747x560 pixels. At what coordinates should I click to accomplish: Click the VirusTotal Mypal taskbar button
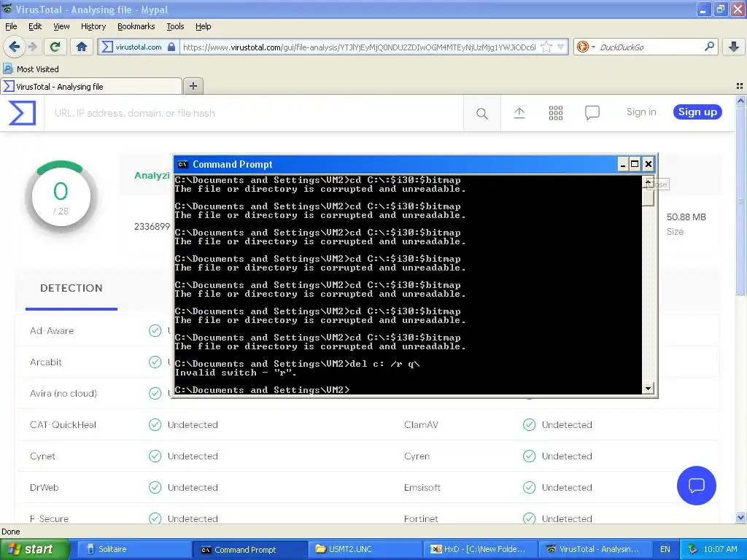(595, 549)
